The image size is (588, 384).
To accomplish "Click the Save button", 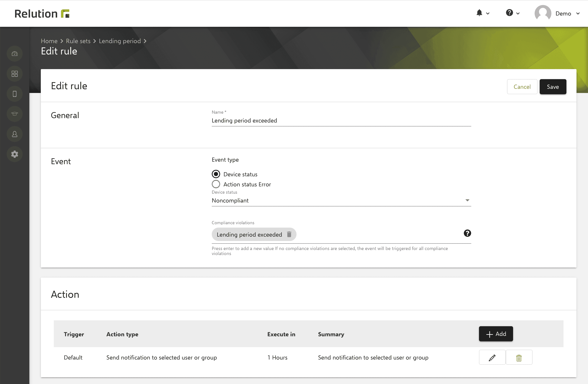I will [553, 87].
